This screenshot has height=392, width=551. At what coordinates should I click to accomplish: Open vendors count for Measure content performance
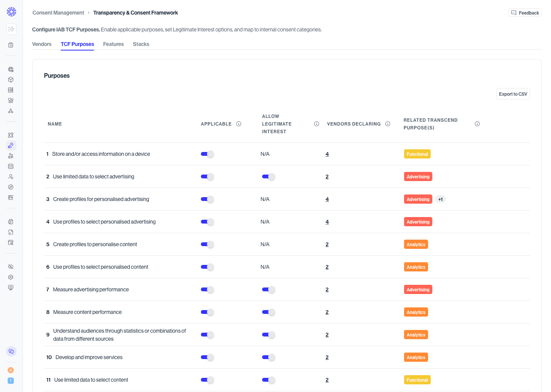(x=327, y=312)
